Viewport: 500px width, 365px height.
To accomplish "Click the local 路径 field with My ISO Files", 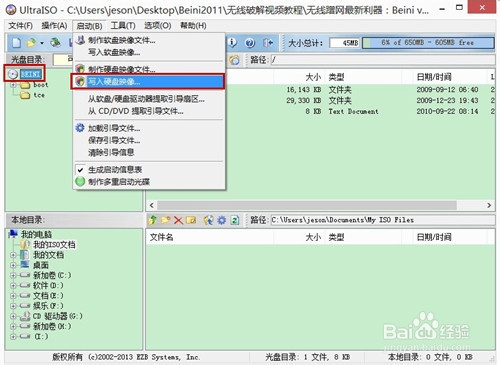I will (x=383, y=220).
